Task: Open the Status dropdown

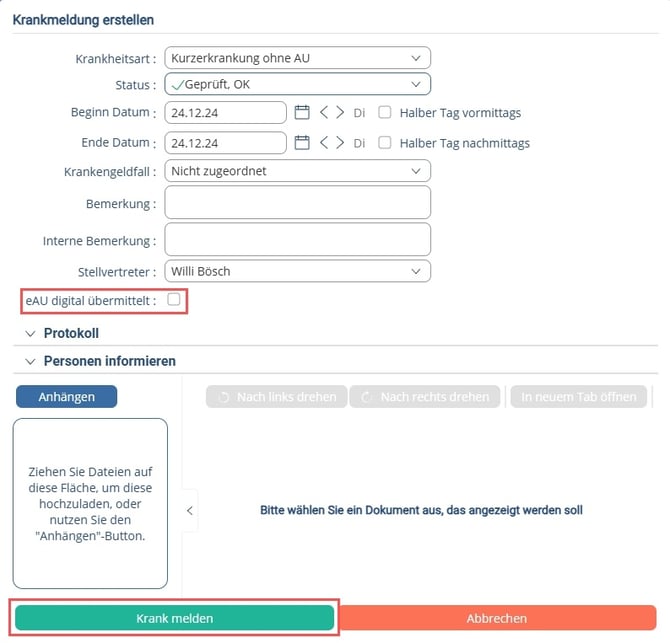Action: click(297, 84)
